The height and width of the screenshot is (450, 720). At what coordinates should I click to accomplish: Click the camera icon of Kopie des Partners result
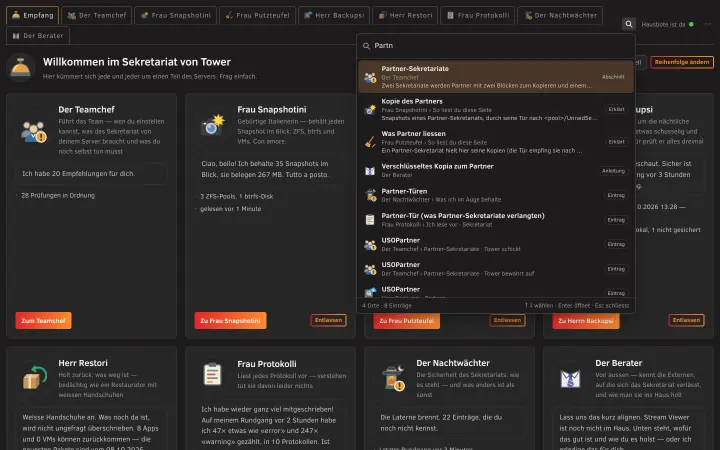tap(370, 110)
